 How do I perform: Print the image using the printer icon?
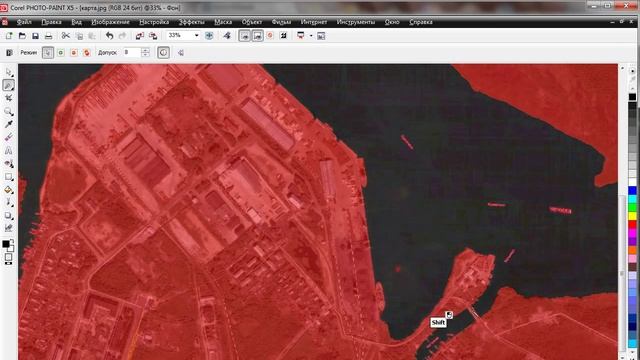point(49,36)
